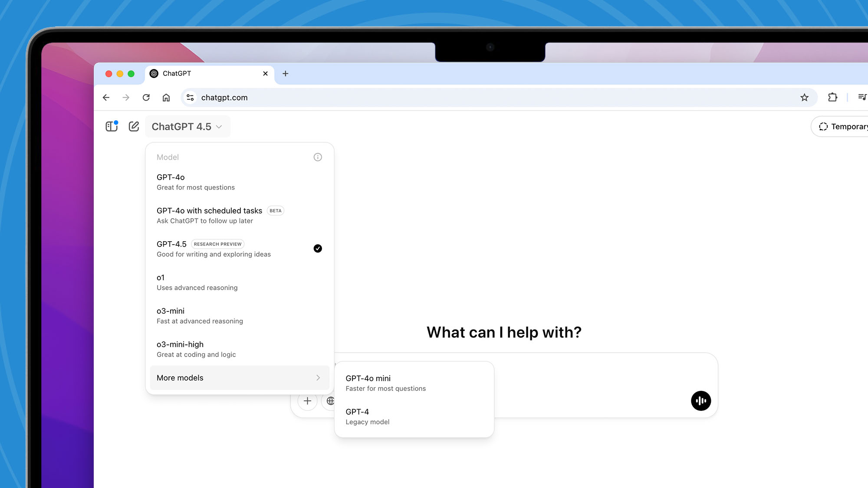Image resolution: width=868 pixels, height=488 pixels.
Task: Open the browser extensions puzzle icon
Action: click(x=832, y=98)
